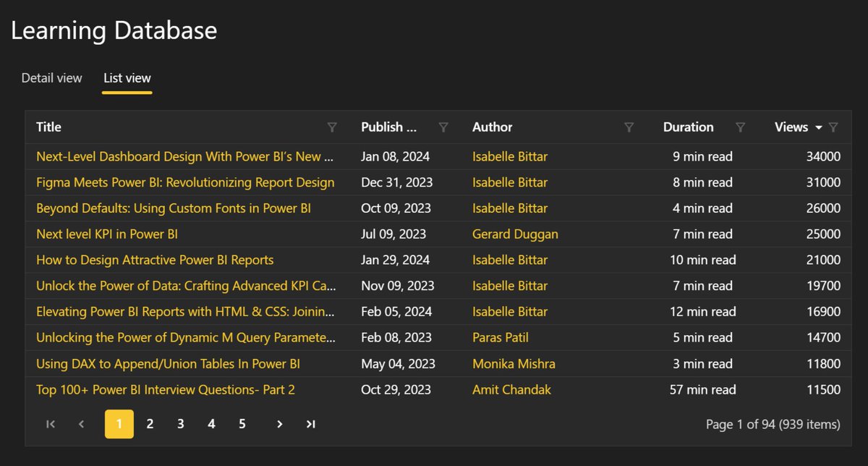Screen dimensions: 868x466
Task: Open Next-Level Dashboard Design article link
Action: point(184,156)
